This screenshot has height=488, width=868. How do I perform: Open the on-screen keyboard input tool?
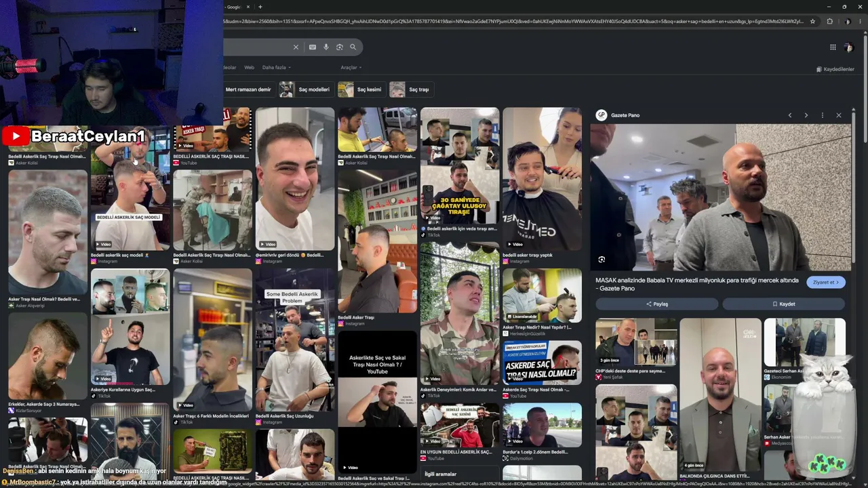(312, 47)
